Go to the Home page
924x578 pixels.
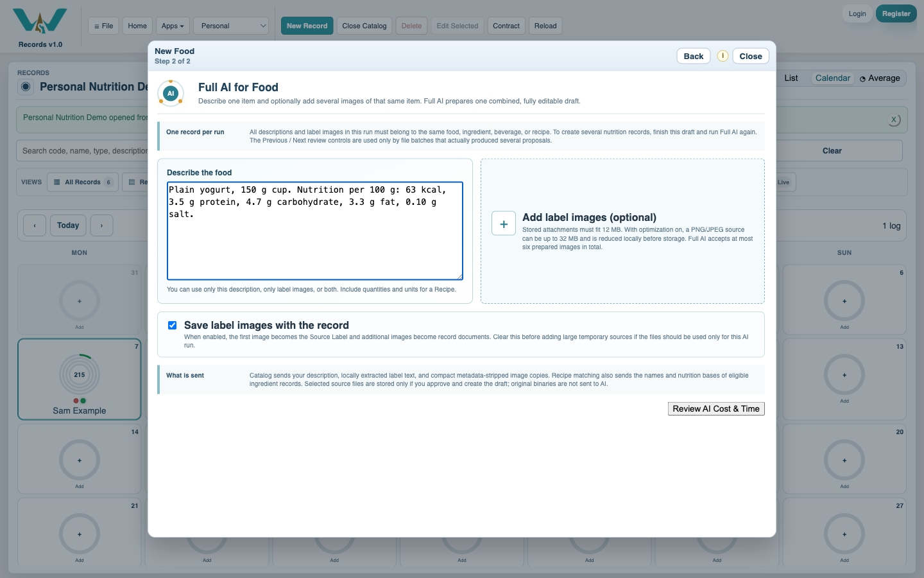[137, 26]
